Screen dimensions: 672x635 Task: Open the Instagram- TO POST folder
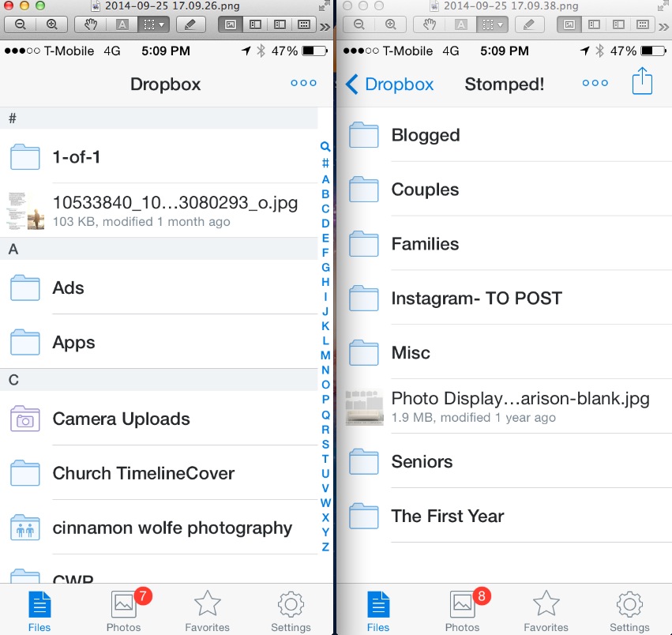(505, 298)
